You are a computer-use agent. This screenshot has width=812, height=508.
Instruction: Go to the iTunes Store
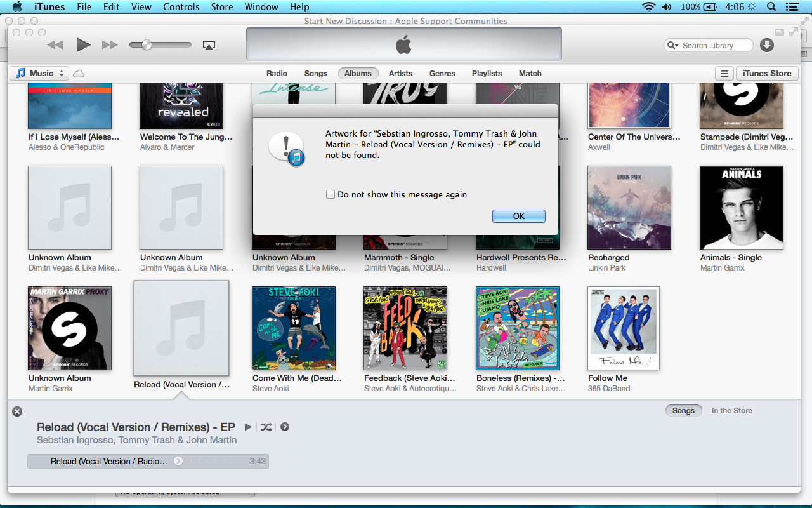[x=766, y=74]
